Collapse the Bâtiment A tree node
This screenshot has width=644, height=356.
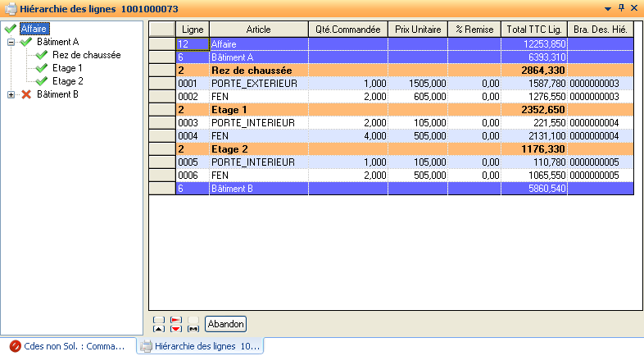click(11, 42)
